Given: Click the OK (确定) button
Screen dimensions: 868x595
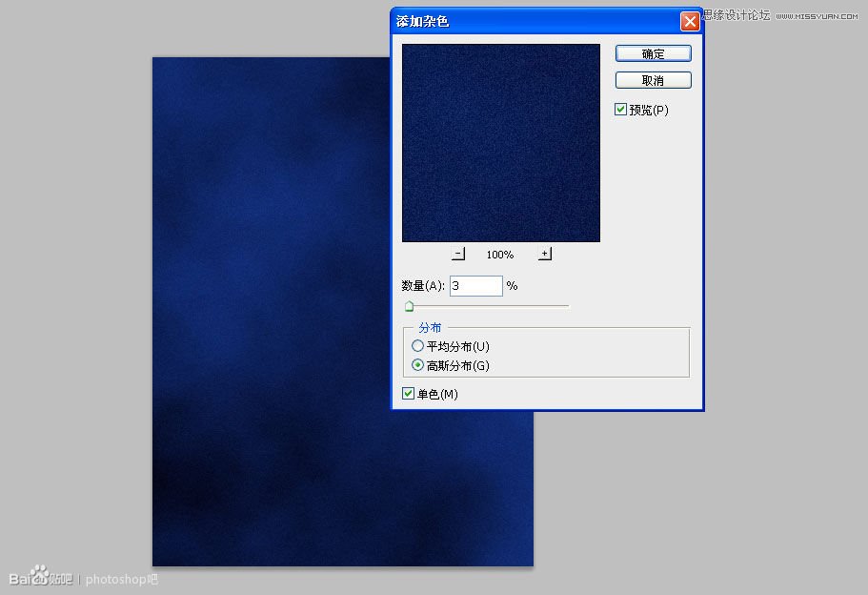Looking at the screenshot, I should click(653, 53).
